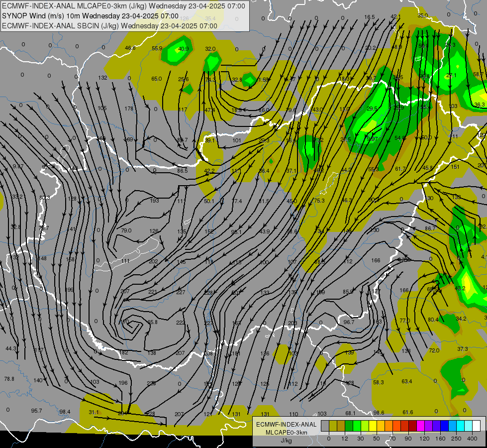This screenshot has width=487, height=448.
Task: Click the map value '182'
Action: [x=123, y=352]
